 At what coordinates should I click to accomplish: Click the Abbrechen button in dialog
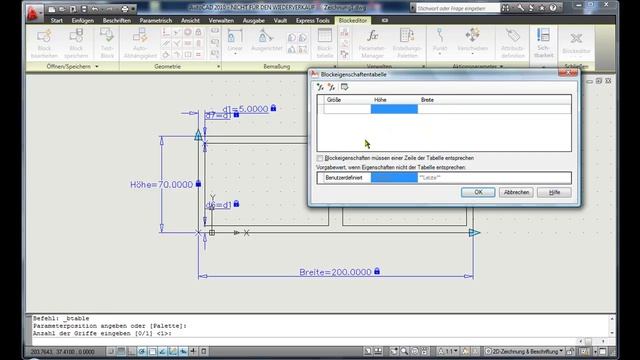pos(516,192)
